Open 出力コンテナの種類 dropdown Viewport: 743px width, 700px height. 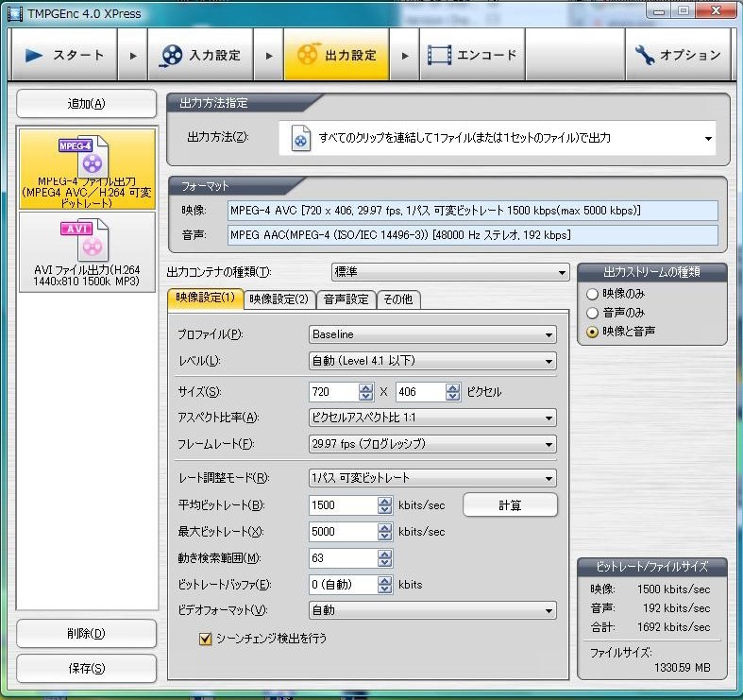450,272
